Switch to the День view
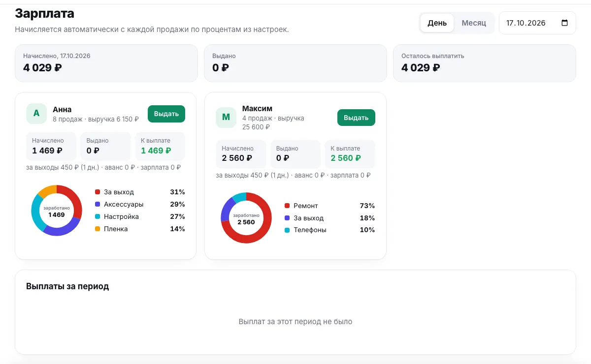 (437, 23)
